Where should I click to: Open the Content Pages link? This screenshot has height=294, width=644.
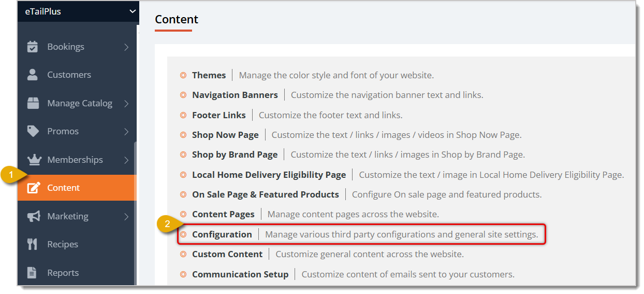(223, 214)
